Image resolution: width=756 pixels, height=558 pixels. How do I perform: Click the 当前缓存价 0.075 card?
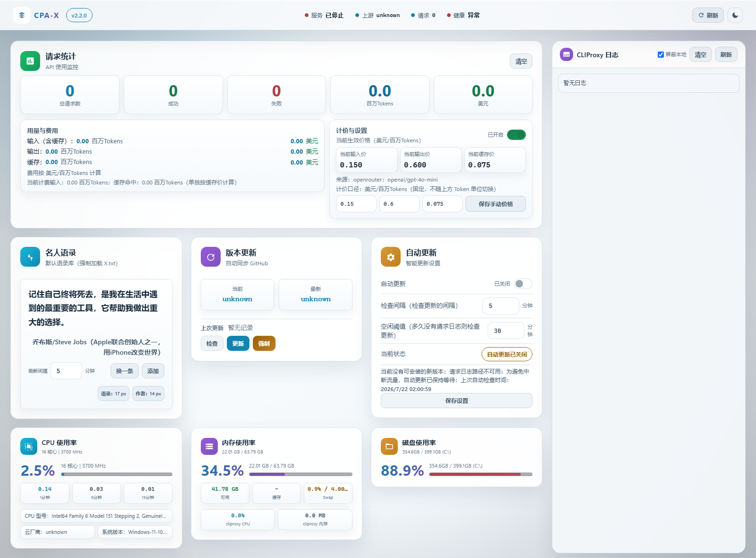coord(495,160)
